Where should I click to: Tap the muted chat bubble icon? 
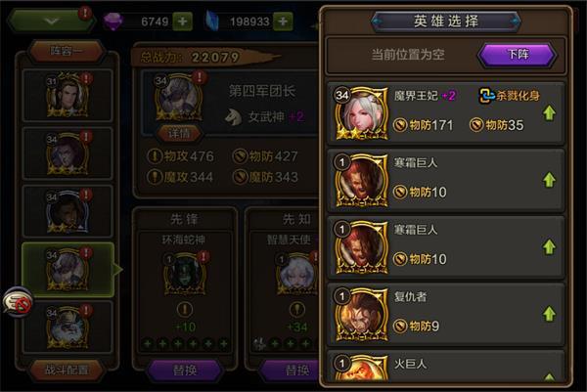[18, 303]
